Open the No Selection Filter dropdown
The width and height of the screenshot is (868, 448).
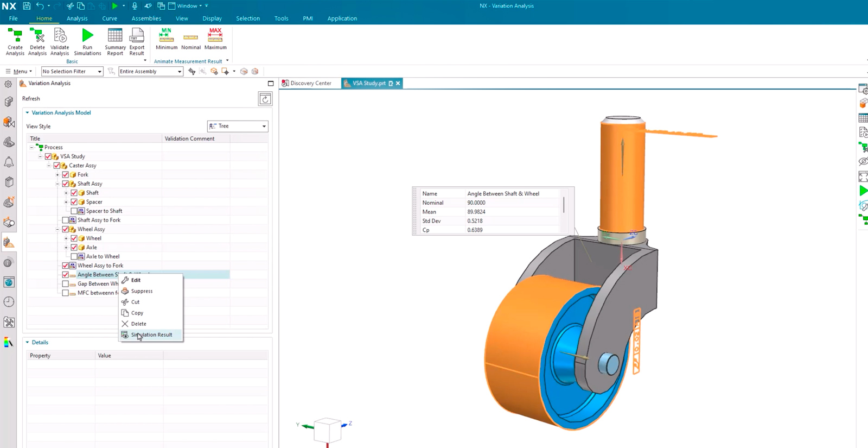pyautogui.click(x=72, y=72)
